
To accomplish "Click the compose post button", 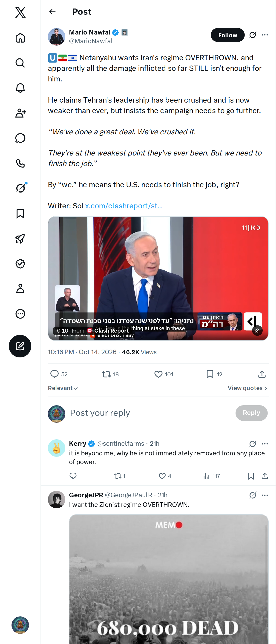I will (x=20, y=346).
